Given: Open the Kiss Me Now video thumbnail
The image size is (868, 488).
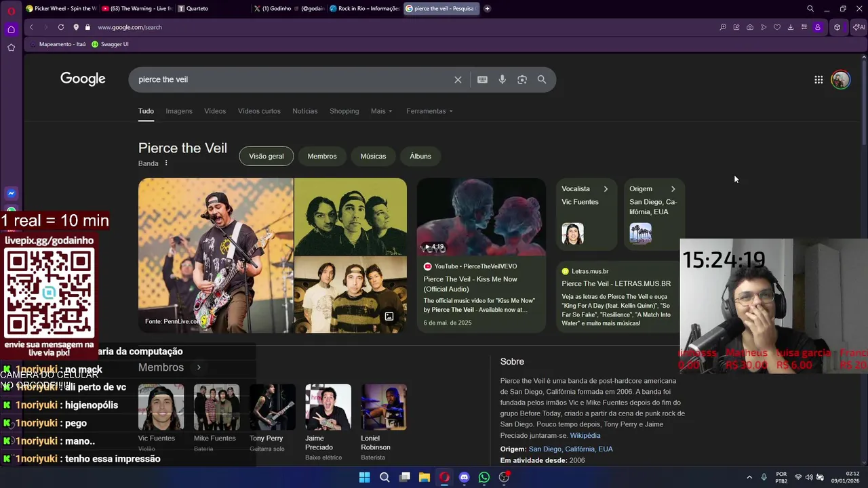Looking at the screenshot, I should pyautogui.click(x=481, y=217).
